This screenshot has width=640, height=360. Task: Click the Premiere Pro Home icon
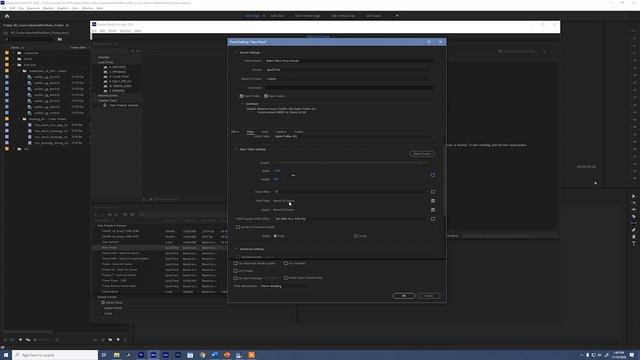[7, 16]
